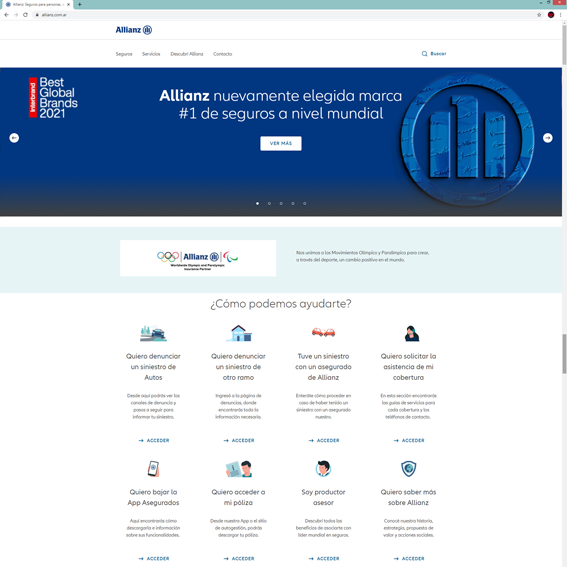Click the house icon for otro ramo
This screenshot has width=567, height=567.
point(238,333)
